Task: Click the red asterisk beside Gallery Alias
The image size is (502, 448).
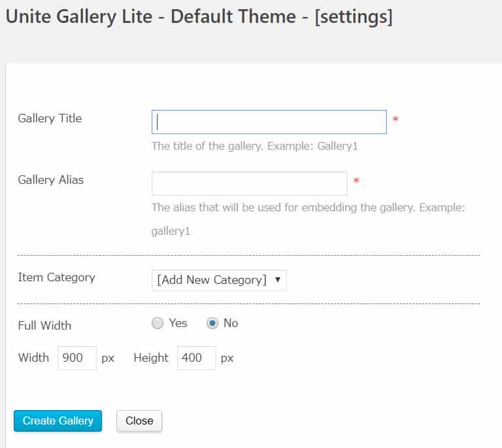Action: click(356, 181)
